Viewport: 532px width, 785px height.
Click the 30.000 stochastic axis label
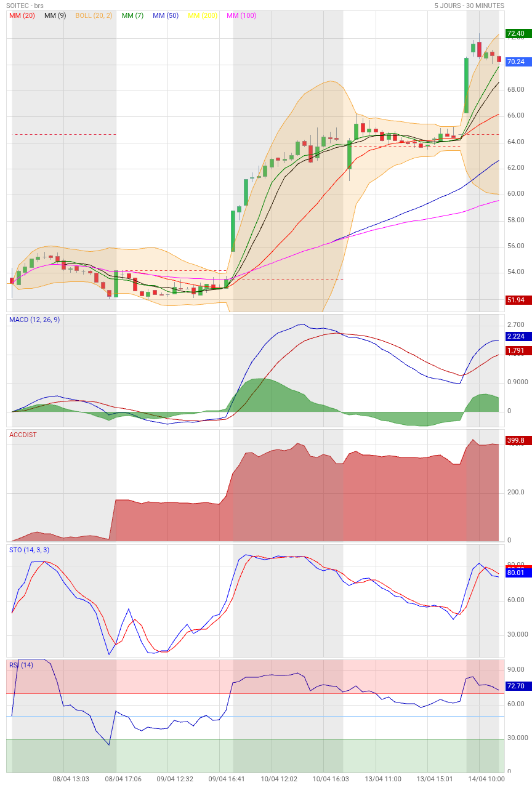517,635
